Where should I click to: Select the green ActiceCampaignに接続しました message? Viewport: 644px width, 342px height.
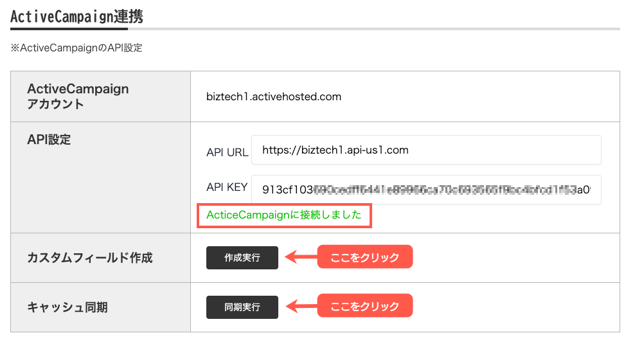tap(284, 216)
